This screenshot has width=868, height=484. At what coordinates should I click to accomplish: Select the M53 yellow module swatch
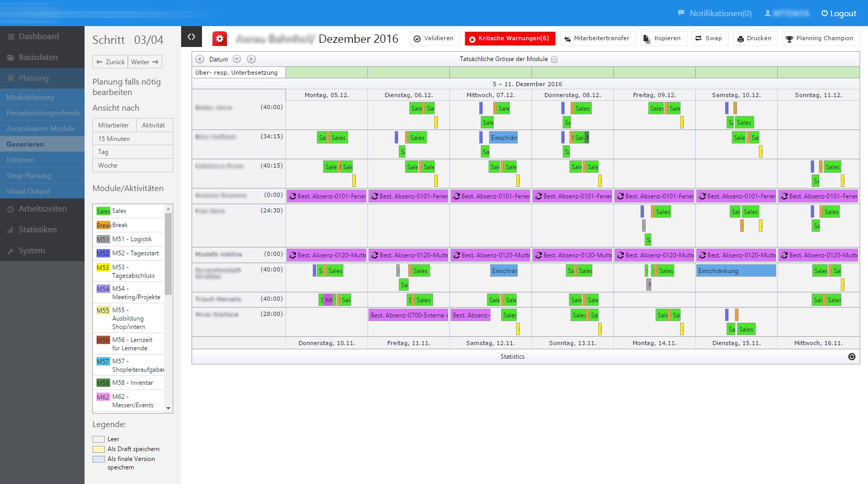[103, 267]
